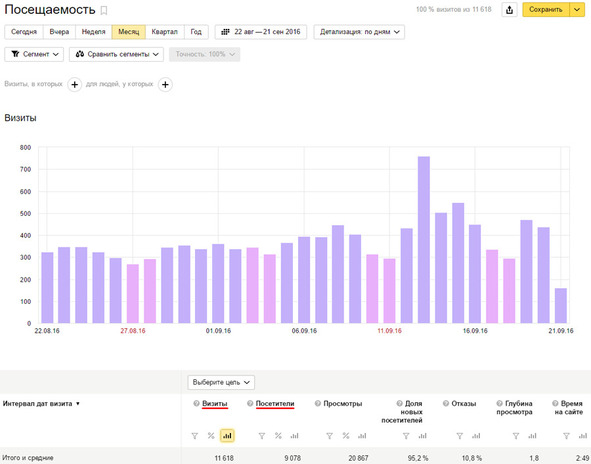Open date range 22 авг — 21 сен 2016

click(x=261, y=32)
